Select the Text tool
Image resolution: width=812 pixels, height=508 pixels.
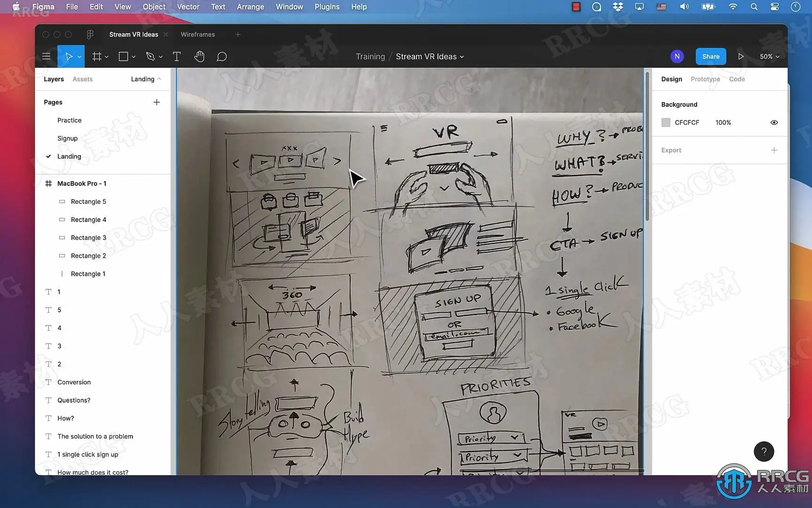coord(177,56)
